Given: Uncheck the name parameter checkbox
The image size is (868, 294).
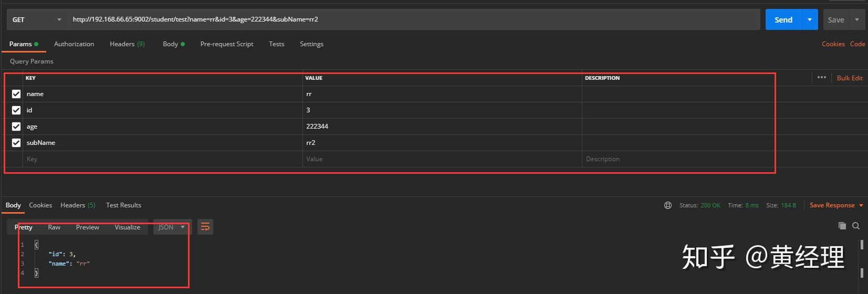Looking at the screenshot, I should pos(16,94).
